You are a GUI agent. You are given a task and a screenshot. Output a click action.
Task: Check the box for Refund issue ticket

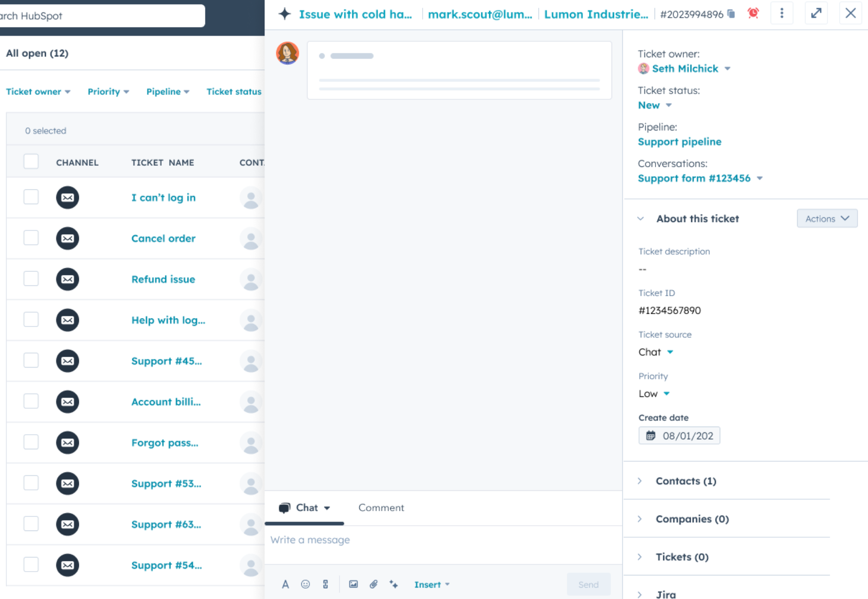click(31, 278)
